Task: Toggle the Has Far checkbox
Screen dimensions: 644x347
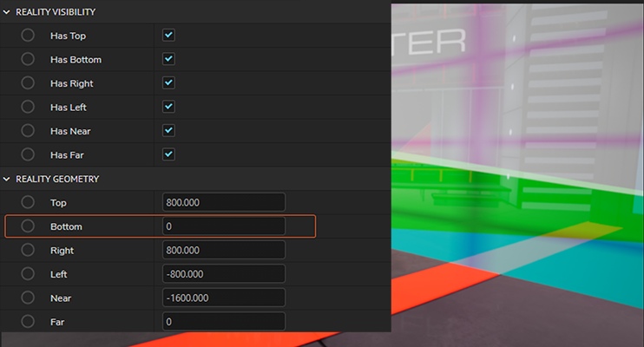Action: 169,154
